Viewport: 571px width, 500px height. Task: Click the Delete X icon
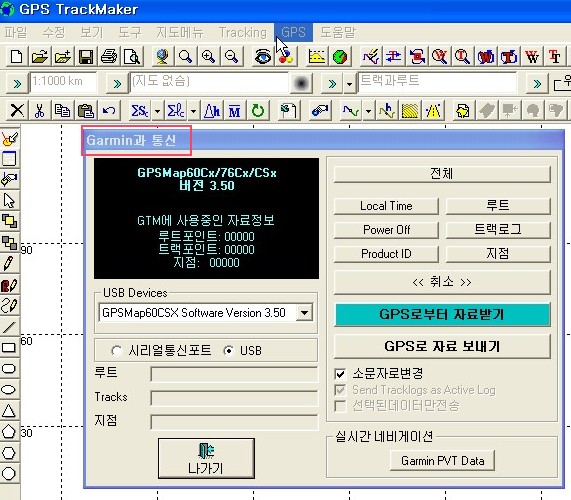click(x=17, y=110)
